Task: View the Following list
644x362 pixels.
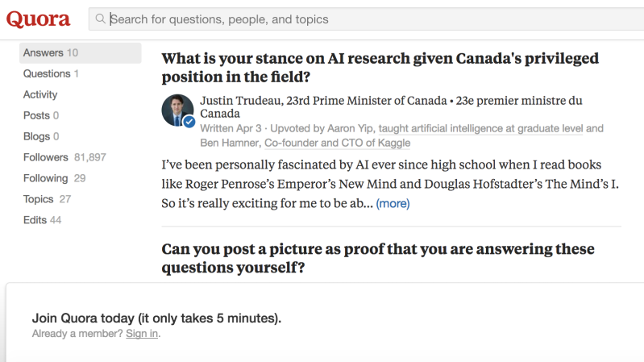Action: pos(54,178)
